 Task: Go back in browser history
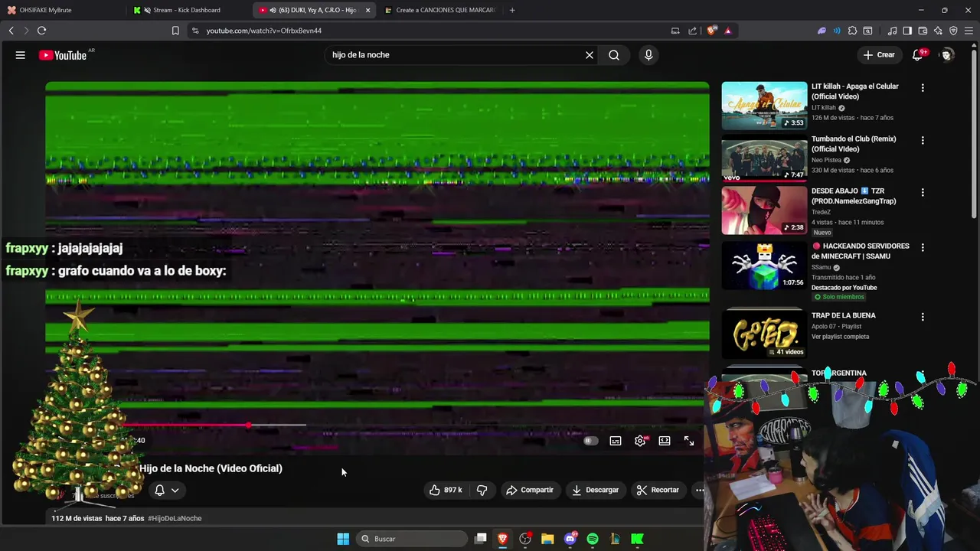[11, 31]
